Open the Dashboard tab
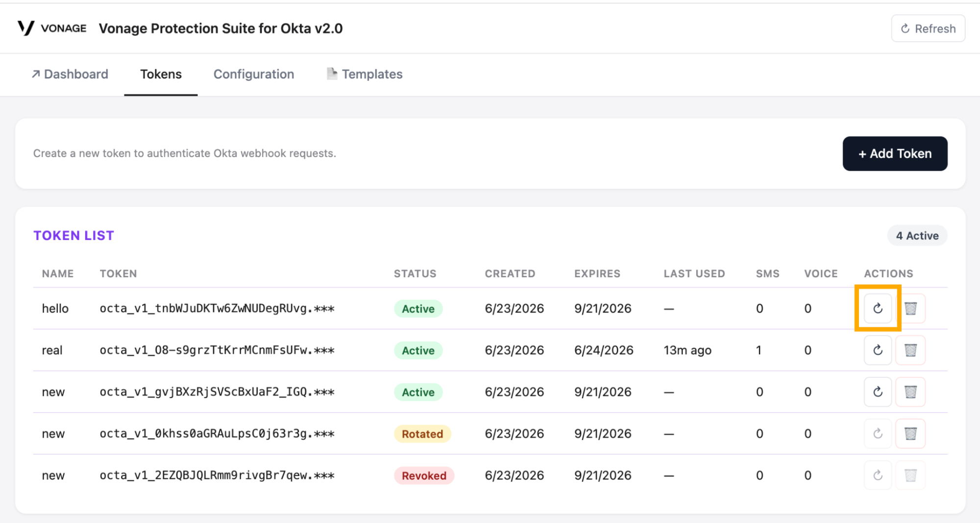The width and height of the screenshot is (980, 523). (70, 74)
